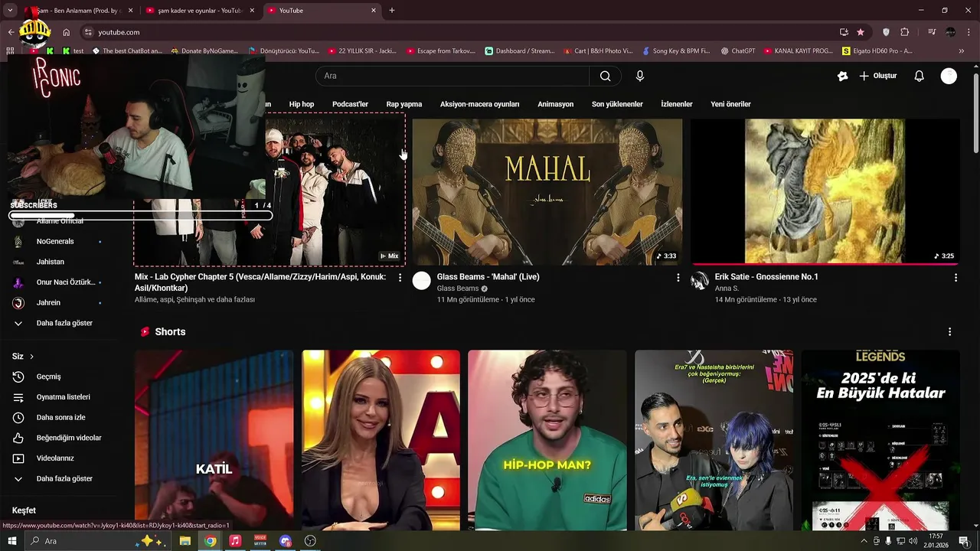Click Erik Satie - Gnossienne No.1 title

(x=766, y=277)
